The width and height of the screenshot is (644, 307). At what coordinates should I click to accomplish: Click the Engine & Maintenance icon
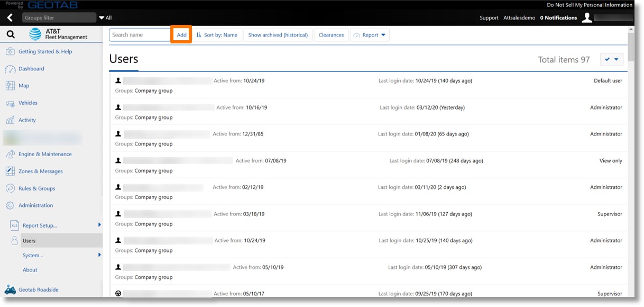(10, 154)
